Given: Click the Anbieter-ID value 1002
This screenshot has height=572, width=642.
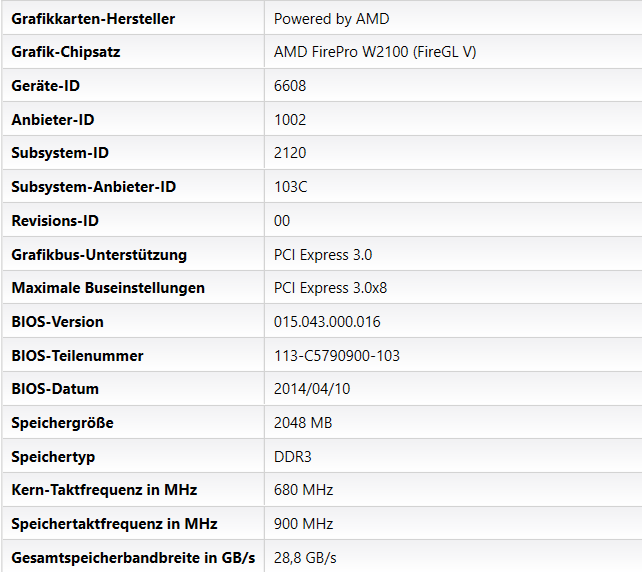Looking at the screenshot, I should click(x=290, y=120).
